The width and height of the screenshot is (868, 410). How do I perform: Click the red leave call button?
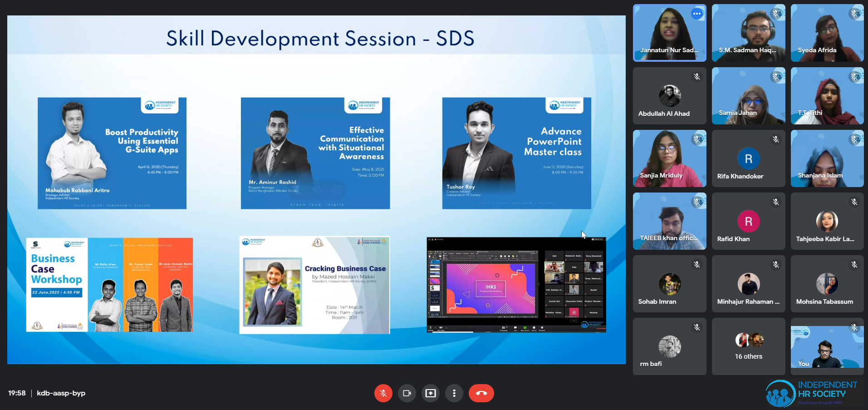[481, 393]
